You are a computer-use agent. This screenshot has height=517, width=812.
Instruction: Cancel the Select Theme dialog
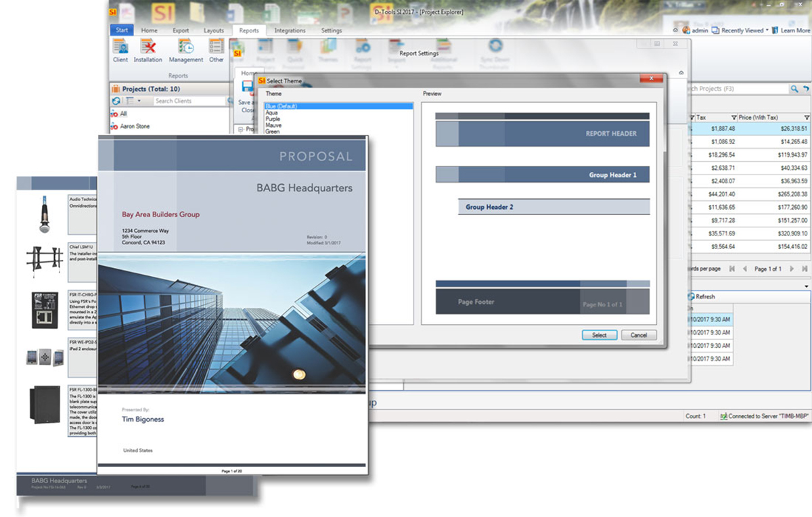[x=639, y=335]
